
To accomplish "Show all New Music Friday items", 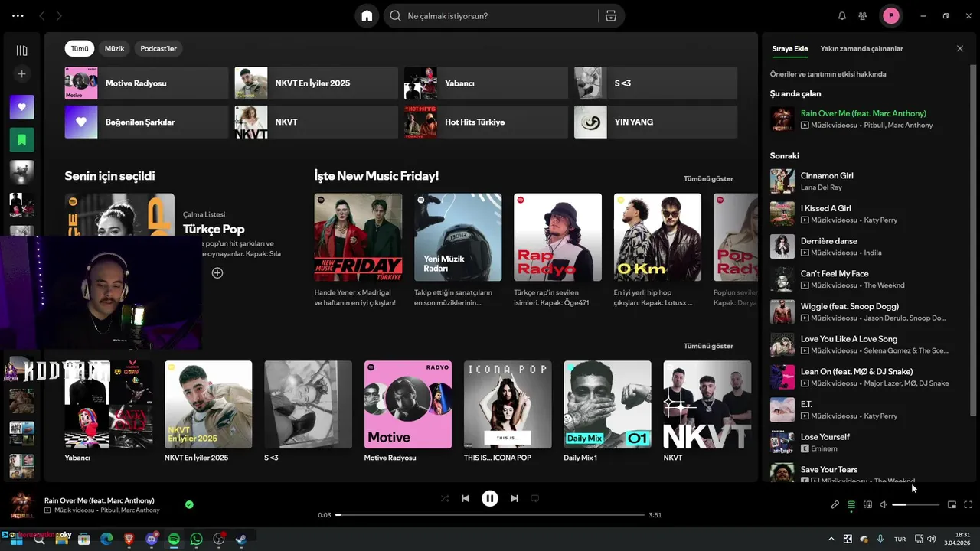I will point(708,178).
